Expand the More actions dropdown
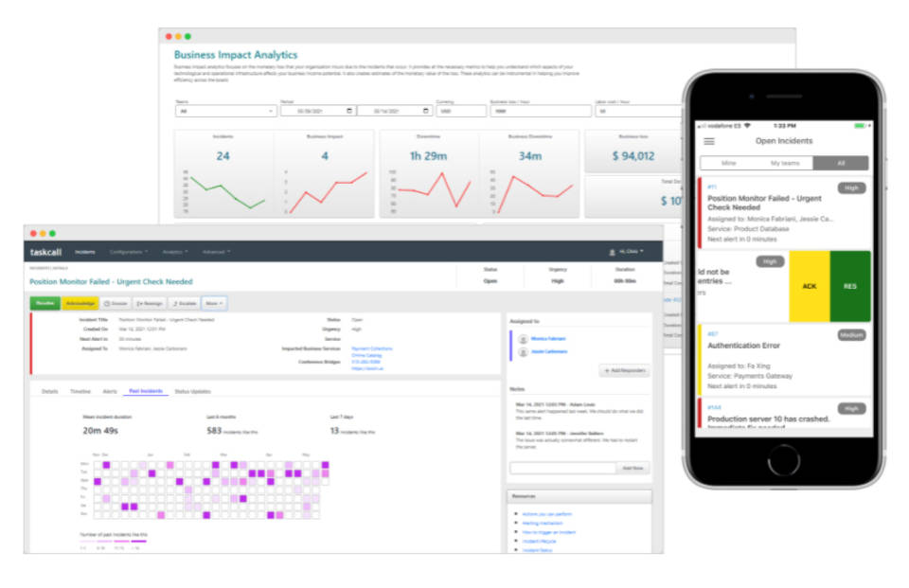The width and height of the screenshot is (909, 588). pyautogui.click(x=214, y=303)
